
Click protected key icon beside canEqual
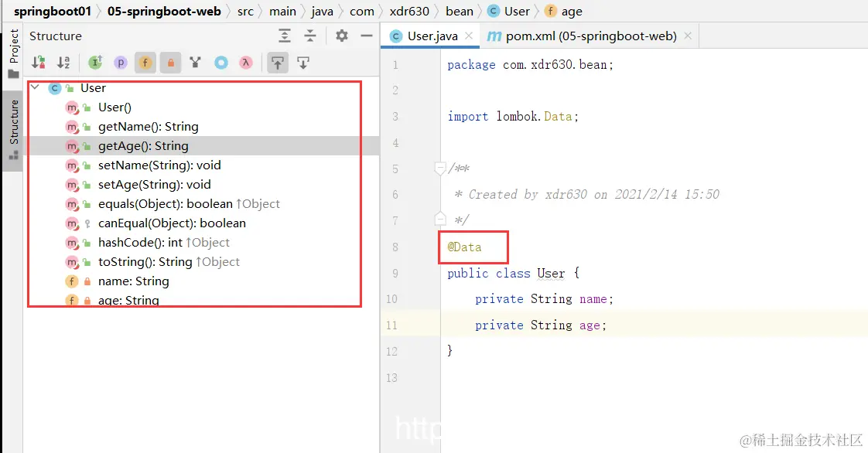tap(87, 223)
